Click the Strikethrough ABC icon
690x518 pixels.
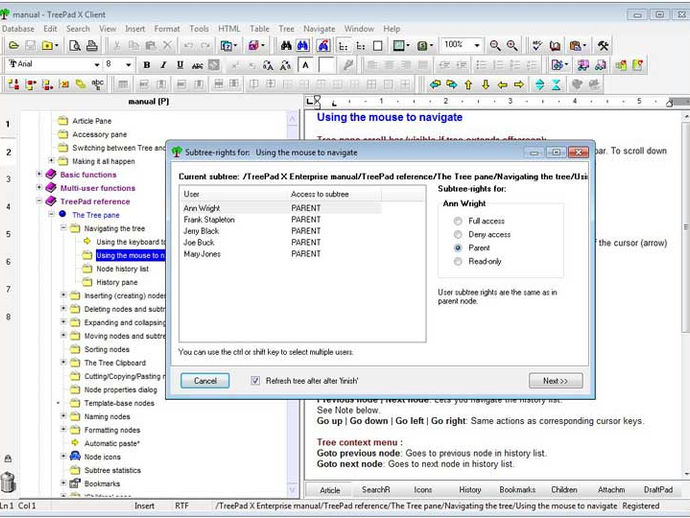[x=197, y=65]
